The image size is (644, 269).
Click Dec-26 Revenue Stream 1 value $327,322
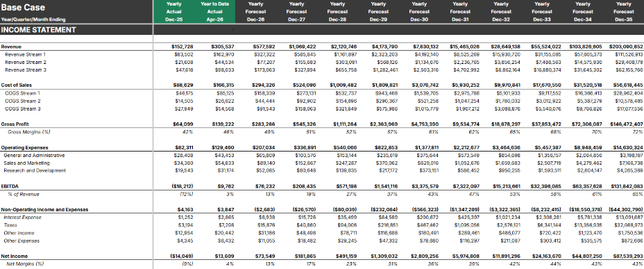pos(265,54)
